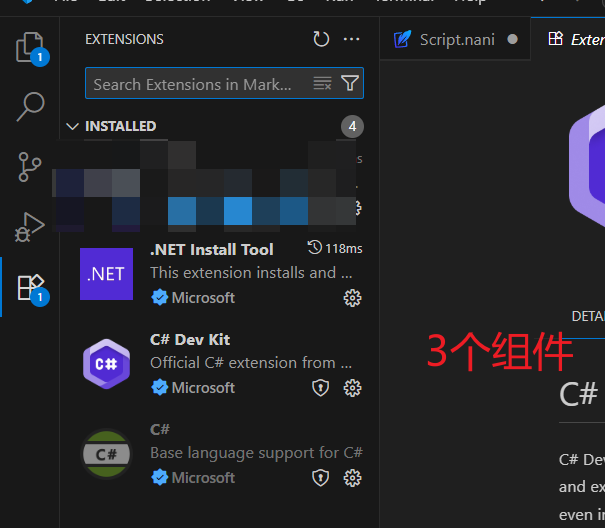Screen dimensions: 605x528
Task: Click verified badge of C# Dev Kit publisher
Action: click(159, 388)
